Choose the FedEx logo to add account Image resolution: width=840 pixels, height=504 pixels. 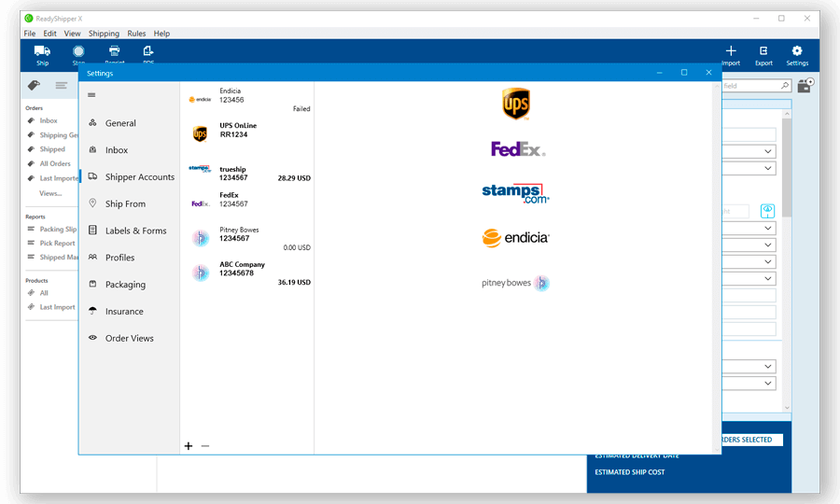[x=518, y=149]
